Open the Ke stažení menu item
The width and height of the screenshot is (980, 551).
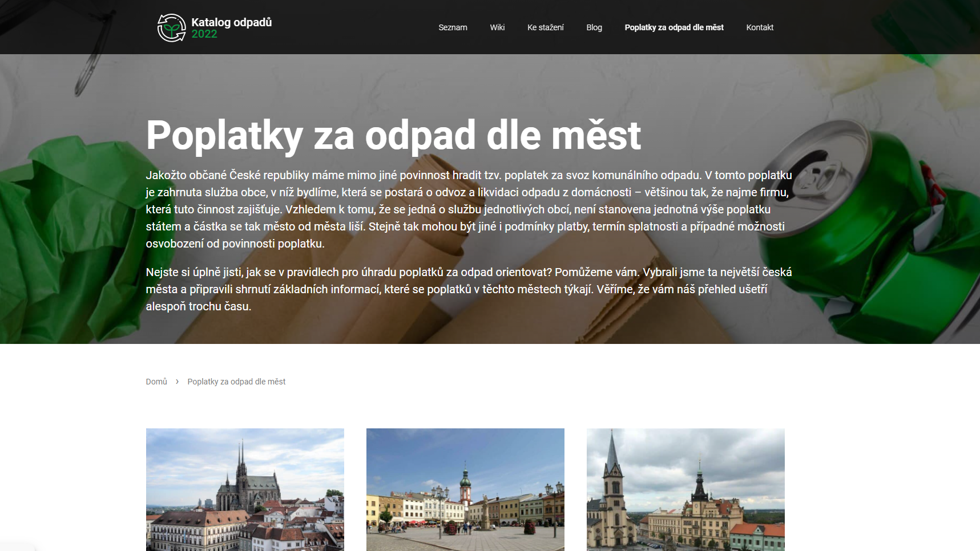tap(545, 27)
